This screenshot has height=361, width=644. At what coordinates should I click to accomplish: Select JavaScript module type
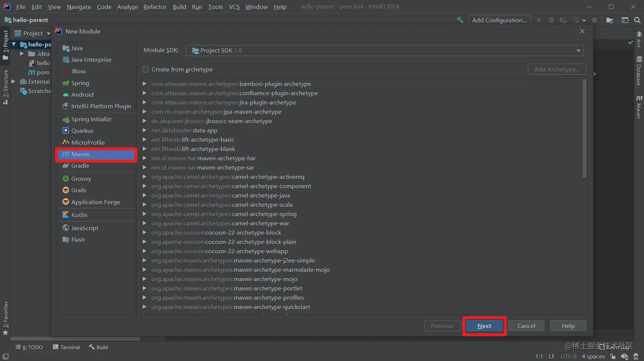[85, 228]
